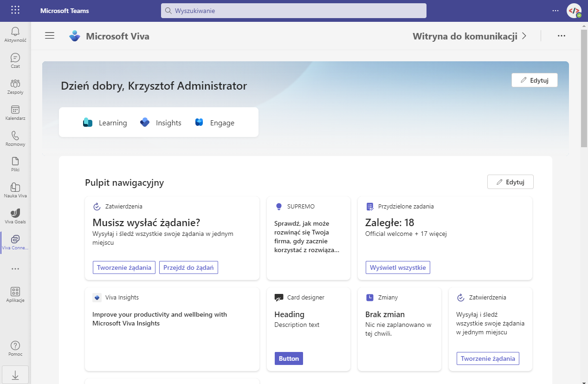Open Nauka Viva app
Viewport: 588px width, 384px height.
15,190
